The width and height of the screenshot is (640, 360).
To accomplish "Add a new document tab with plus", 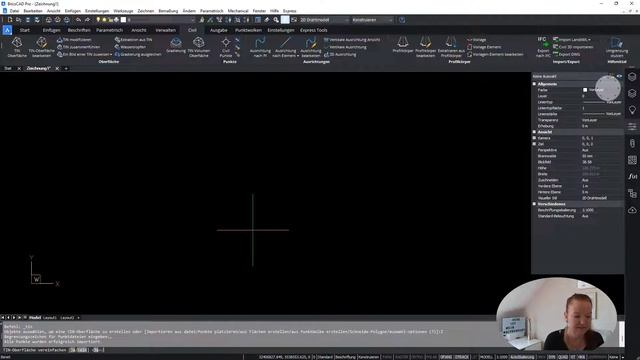I will click(66, 69).
